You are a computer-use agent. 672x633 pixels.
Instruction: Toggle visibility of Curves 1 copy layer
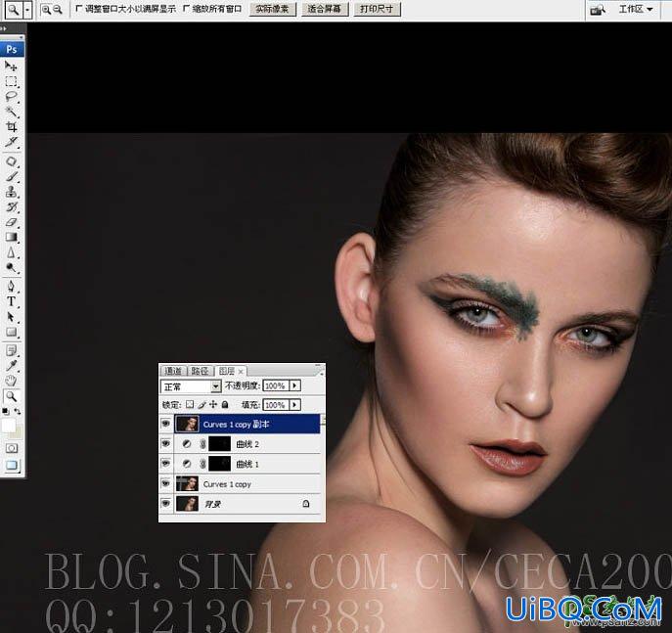coord(166,484)
